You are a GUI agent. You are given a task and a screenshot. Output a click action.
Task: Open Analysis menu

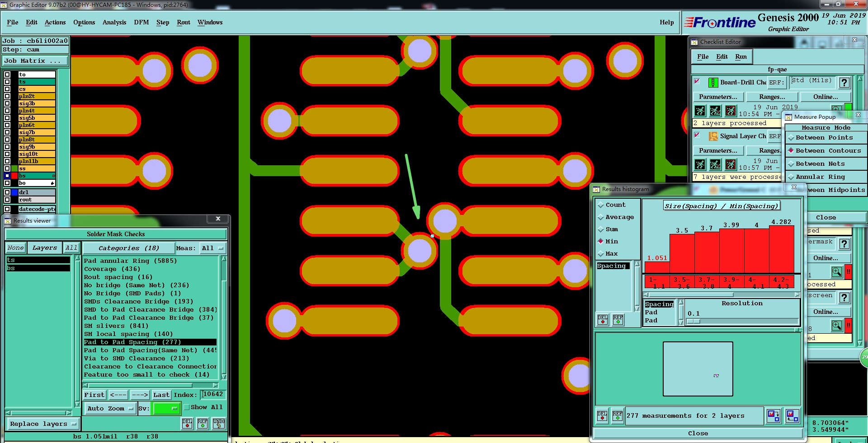coord(114,23)
